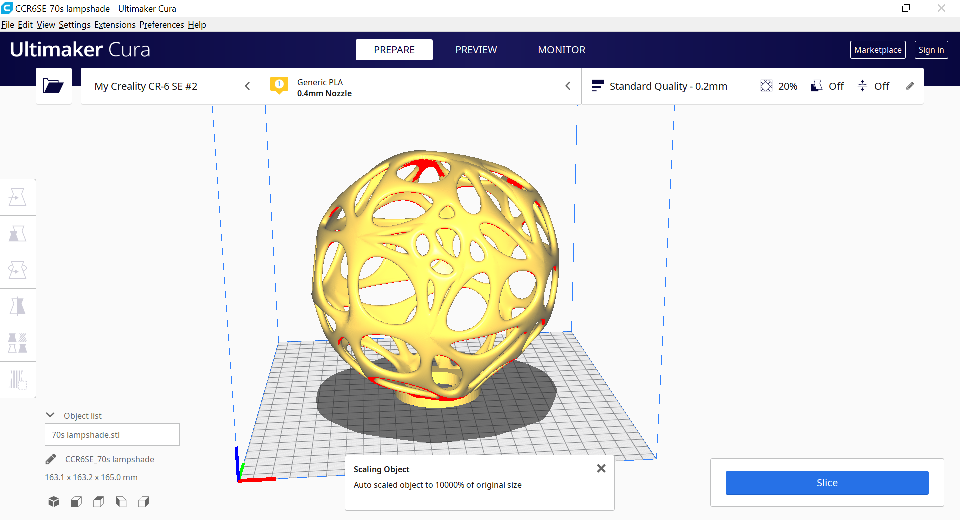Click the Object list label

coord(83,416)
